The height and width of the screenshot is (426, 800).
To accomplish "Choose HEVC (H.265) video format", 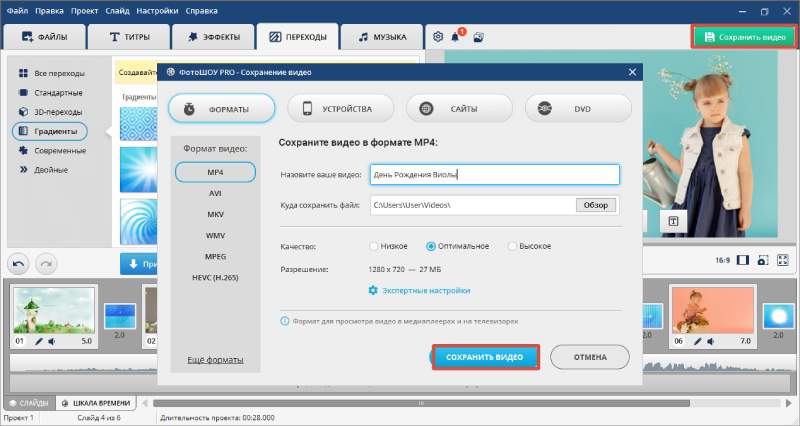I will (x=215, y=278).
